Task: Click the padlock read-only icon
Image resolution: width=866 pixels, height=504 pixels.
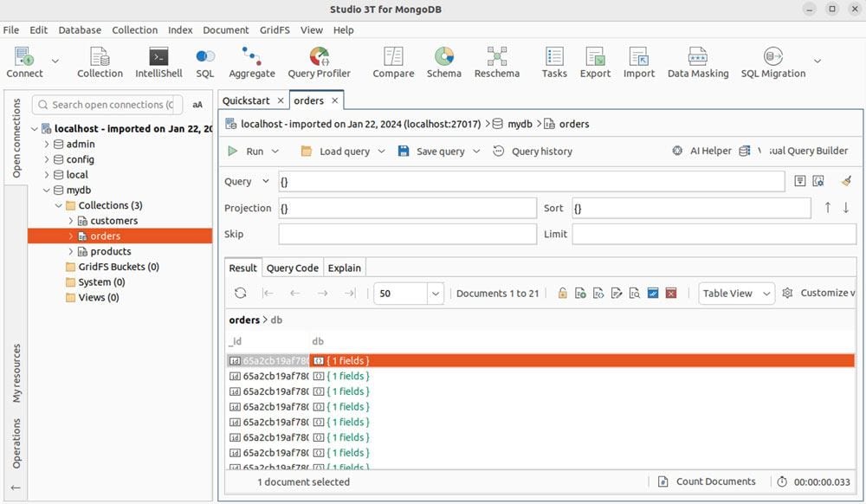Action: tap(562, 293)
